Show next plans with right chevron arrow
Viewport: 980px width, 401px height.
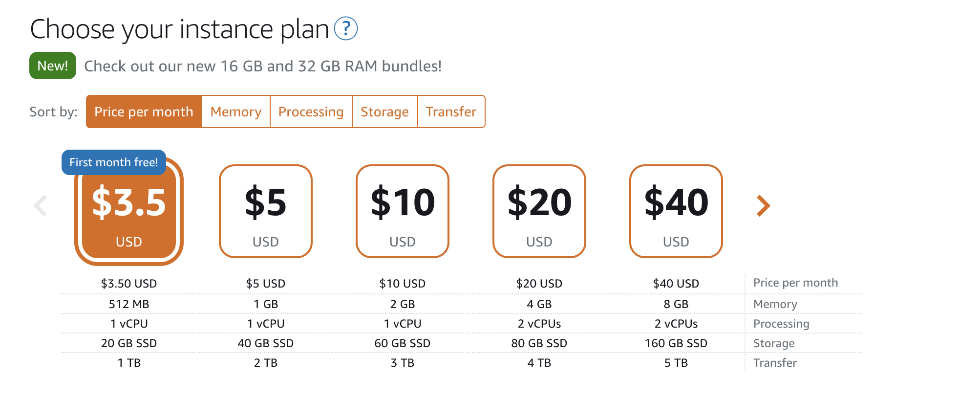coord(763,206)
